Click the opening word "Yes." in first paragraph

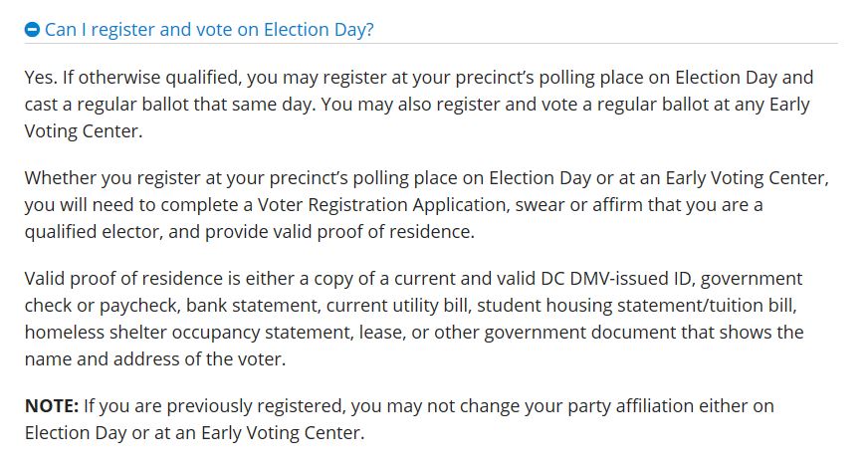41,78
